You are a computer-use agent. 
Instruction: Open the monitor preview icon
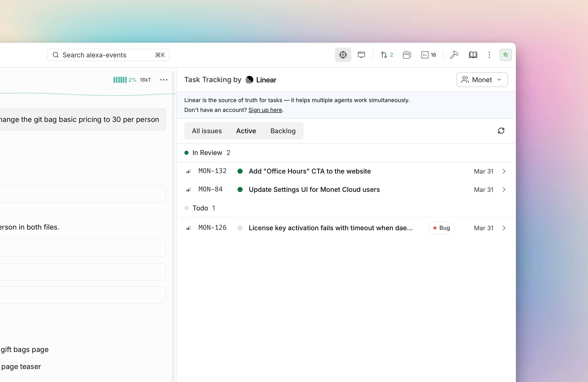tap(361, 55)
